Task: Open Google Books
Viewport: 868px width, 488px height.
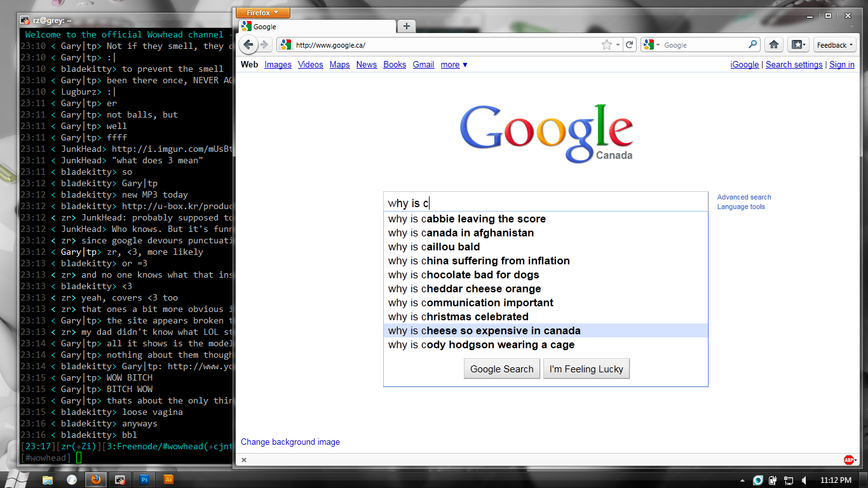Action: (395, 64)
